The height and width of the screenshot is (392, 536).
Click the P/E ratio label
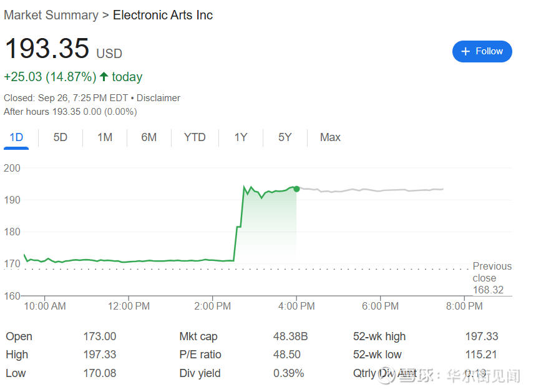[x=200, y=355]
